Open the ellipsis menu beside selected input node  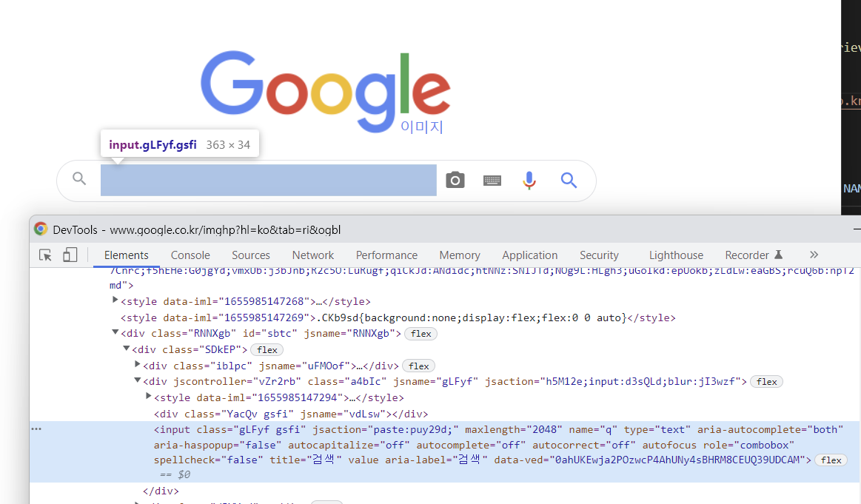(36, 429)
